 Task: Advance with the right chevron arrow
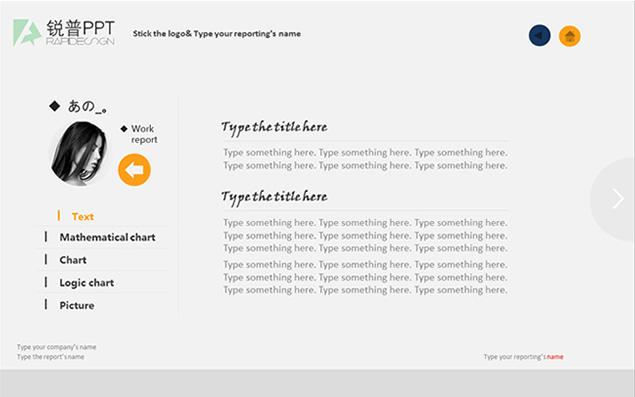click(618, 198)
